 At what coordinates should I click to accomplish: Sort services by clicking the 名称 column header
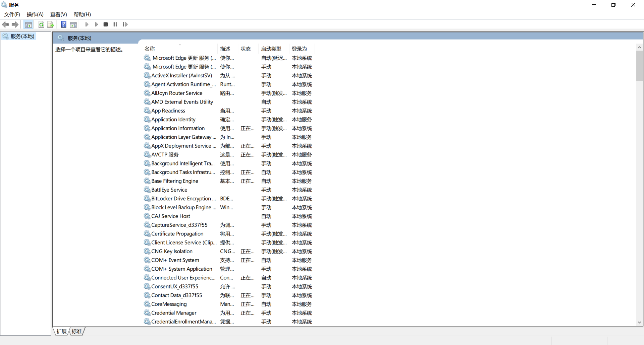click(x=150, y=49)
